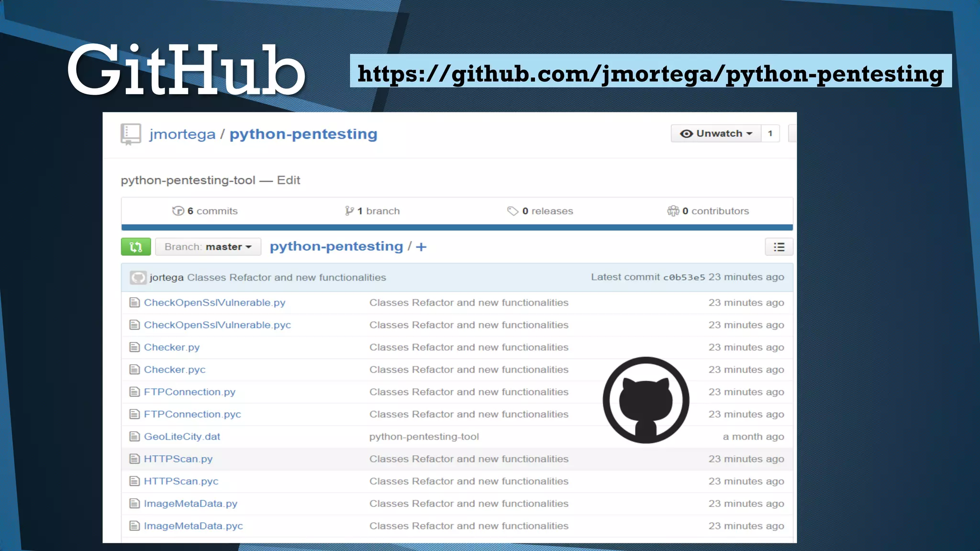Click file icon for Checker.py
Viewport: 980px width, 551px height.
[x=134, y=347]
